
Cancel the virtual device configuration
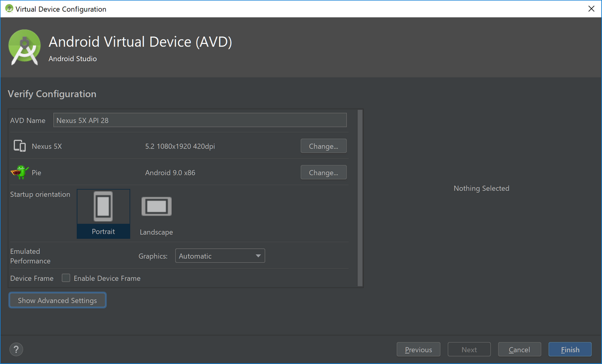[x=519, y=349]
